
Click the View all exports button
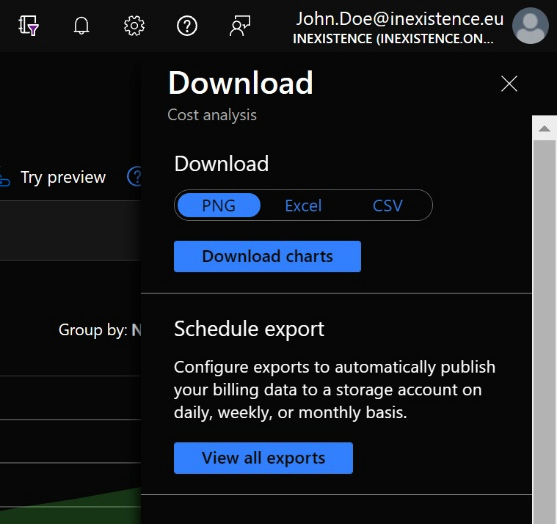point(263,458)
